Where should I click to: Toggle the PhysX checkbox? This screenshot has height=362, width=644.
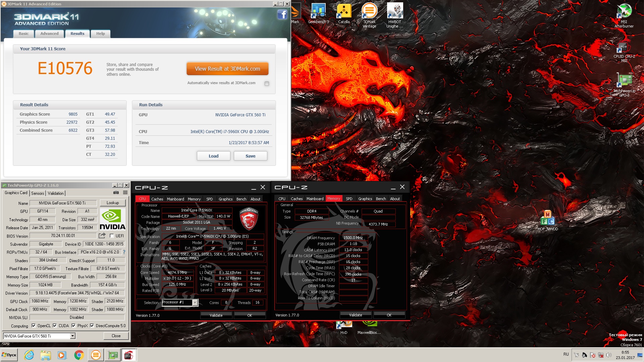(73, 325)
